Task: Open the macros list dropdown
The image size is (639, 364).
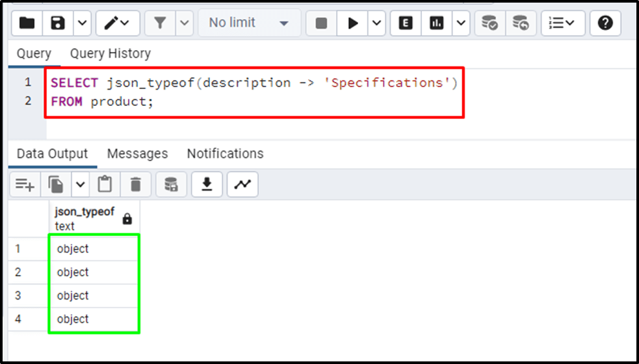Action: coord(563,23)
